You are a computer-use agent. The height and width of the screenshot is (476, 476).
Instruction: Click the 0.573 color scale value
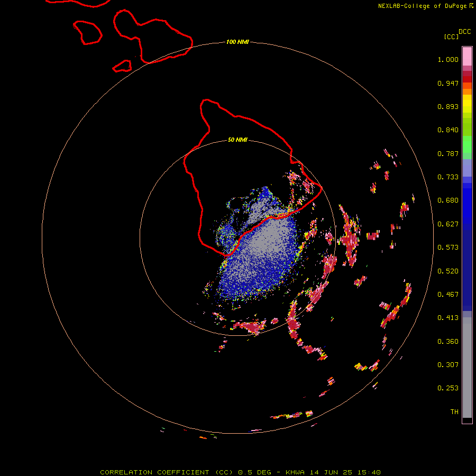448,248
